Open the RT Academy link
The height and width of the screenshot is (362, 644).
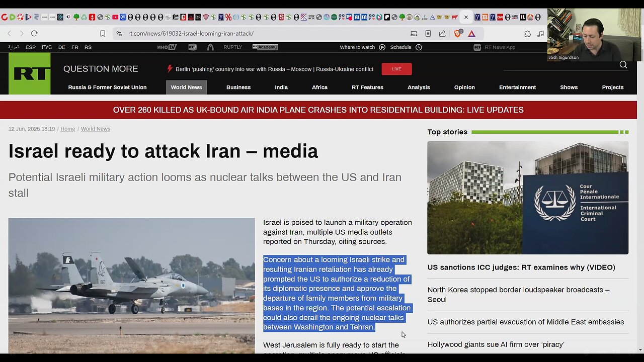click(265, 47)
